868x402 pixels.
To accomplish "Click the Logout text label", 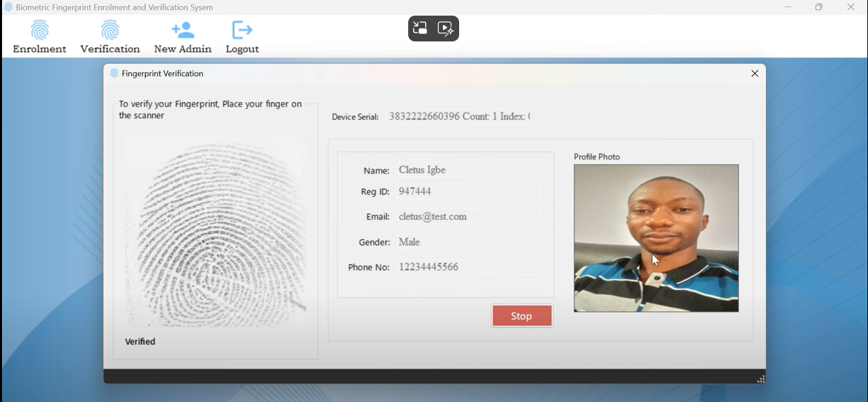I will (242, 49).
